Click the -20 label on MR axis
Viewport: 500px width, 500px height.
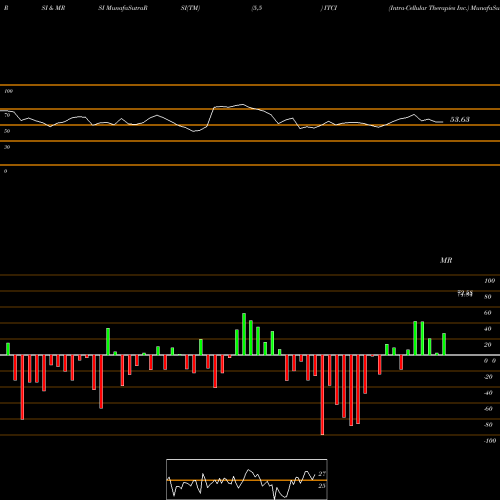coord(488,377)
